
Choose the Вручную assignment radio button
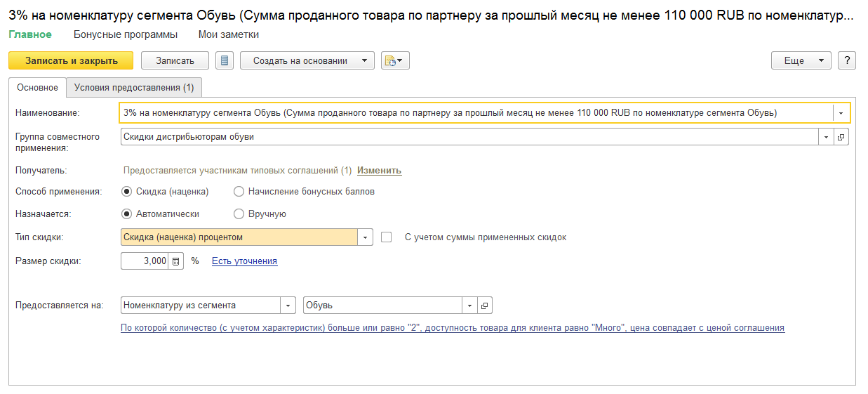point(239,214)
